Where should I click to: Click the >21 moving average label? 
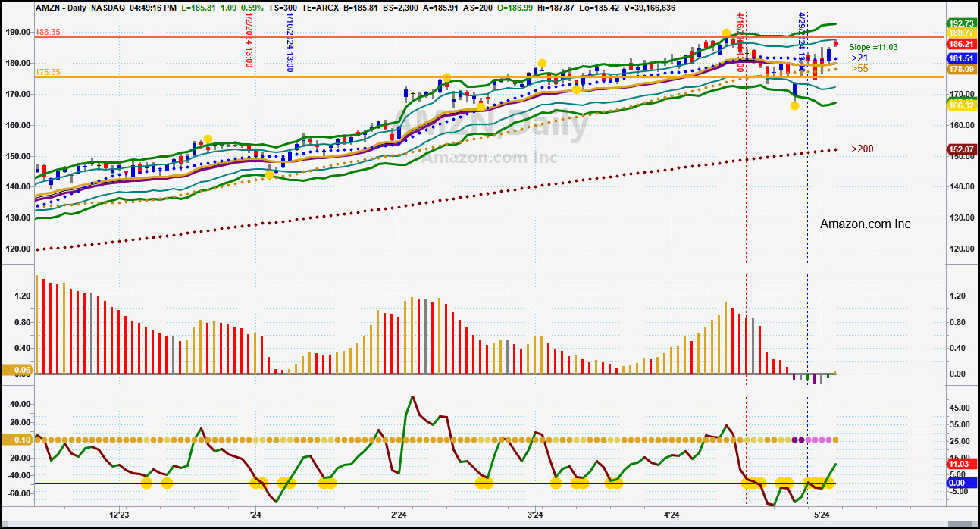pos(859,58)
